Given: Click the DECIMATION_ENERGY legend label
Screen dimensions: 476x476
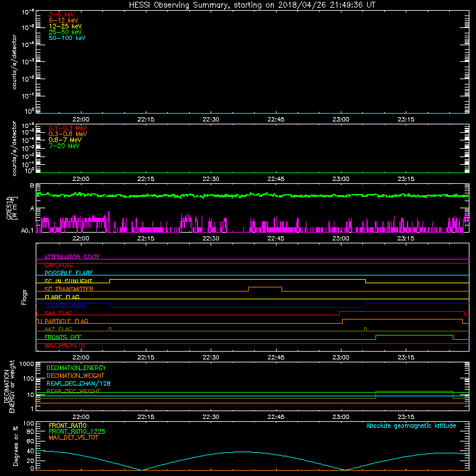Looking at the screenshot, I should tap(76, 368).
